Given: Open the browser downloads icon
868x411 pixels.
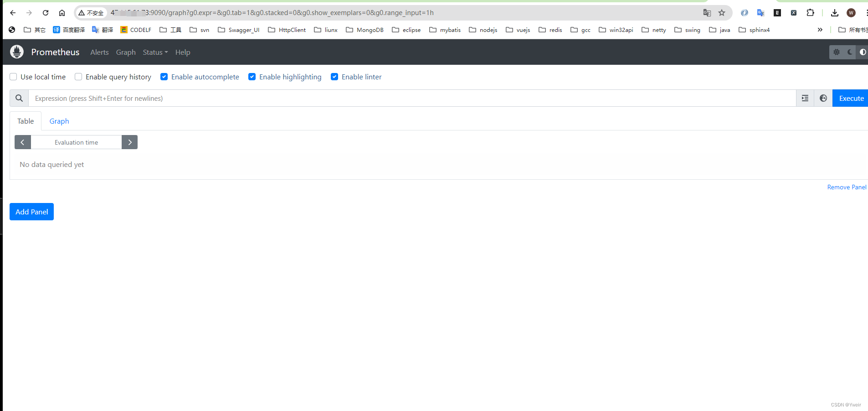Looking at the screenshot, I should coord(835,13).
